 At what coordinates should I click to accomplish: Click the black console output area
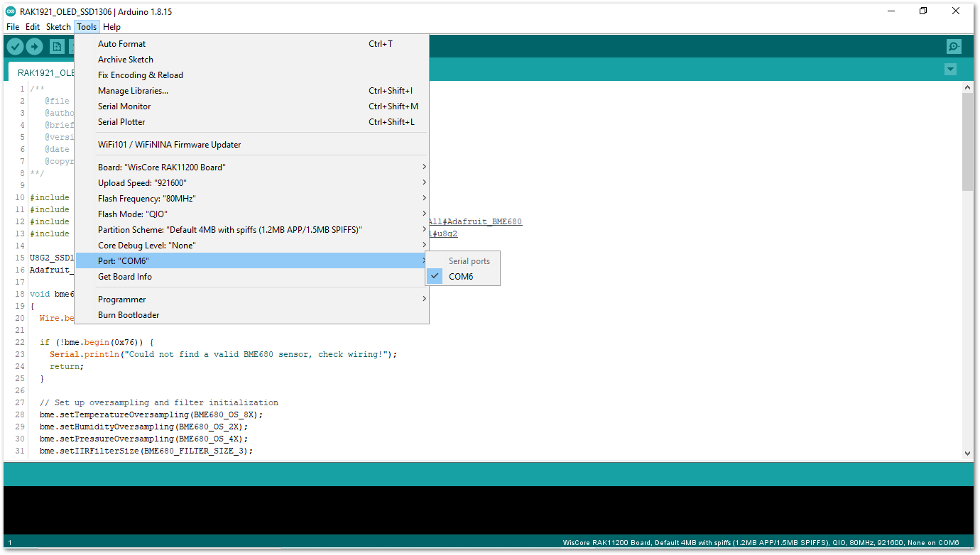click(x=489, y=510)
